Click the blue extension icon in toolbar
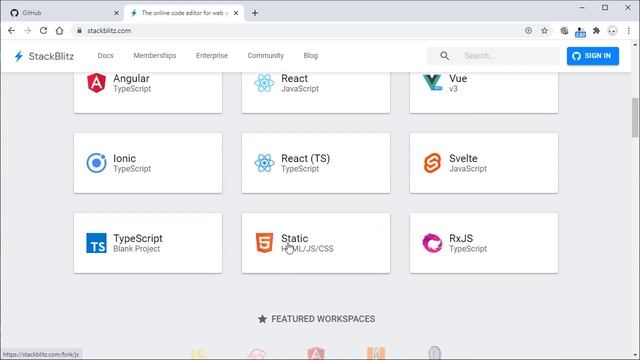The width and height of the screenshot is (640, 360). click(580, 31)
